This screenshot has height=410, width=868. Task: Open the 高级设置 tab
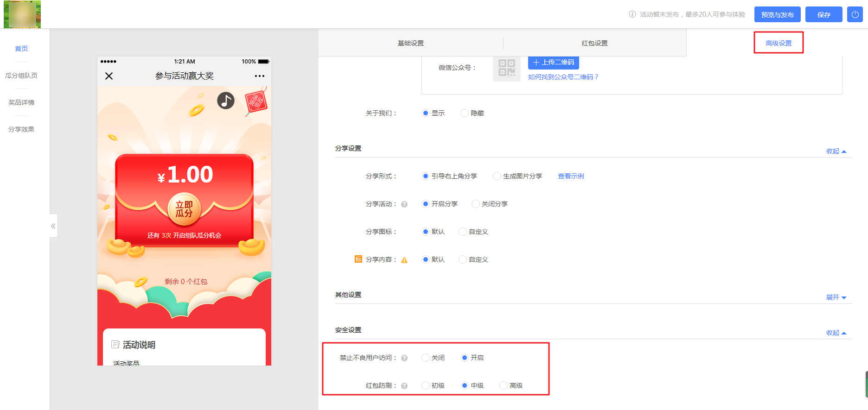tap(779, 43)
